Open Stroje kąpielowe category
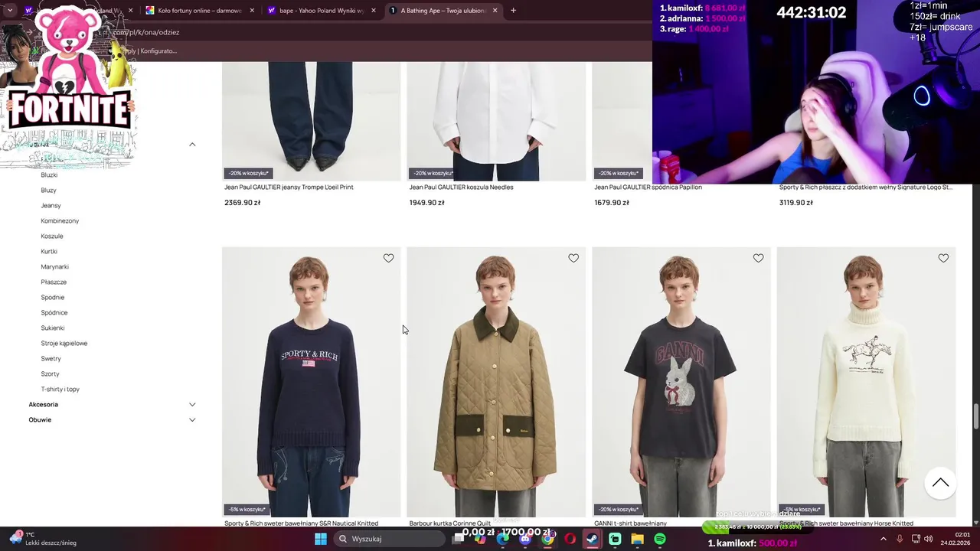The width and height of the screenshot is (980, 551). pyautogui.click(x=64, y=343)
